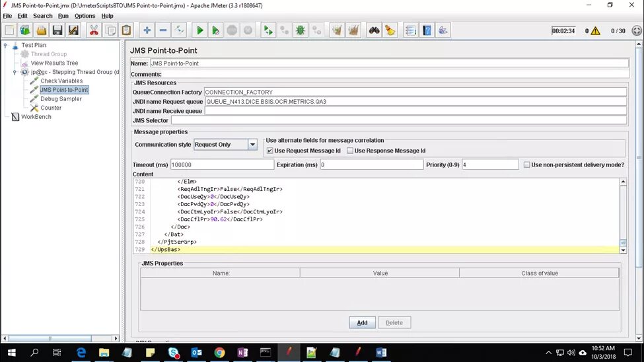Screen dimensions: 644x362
Task: Open the Function helper list icon
Action: [x=410, y=30]
